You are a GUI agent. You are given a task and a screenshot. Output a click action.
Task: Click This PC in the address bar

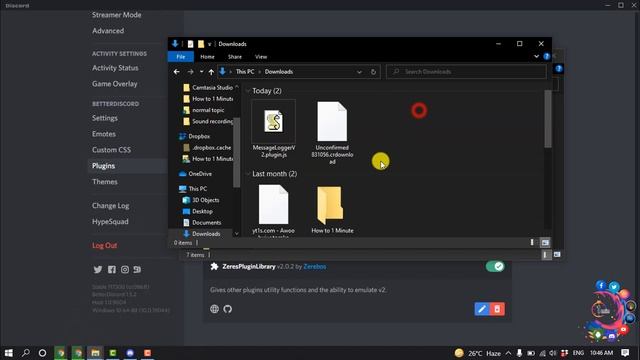pos(245,72)
